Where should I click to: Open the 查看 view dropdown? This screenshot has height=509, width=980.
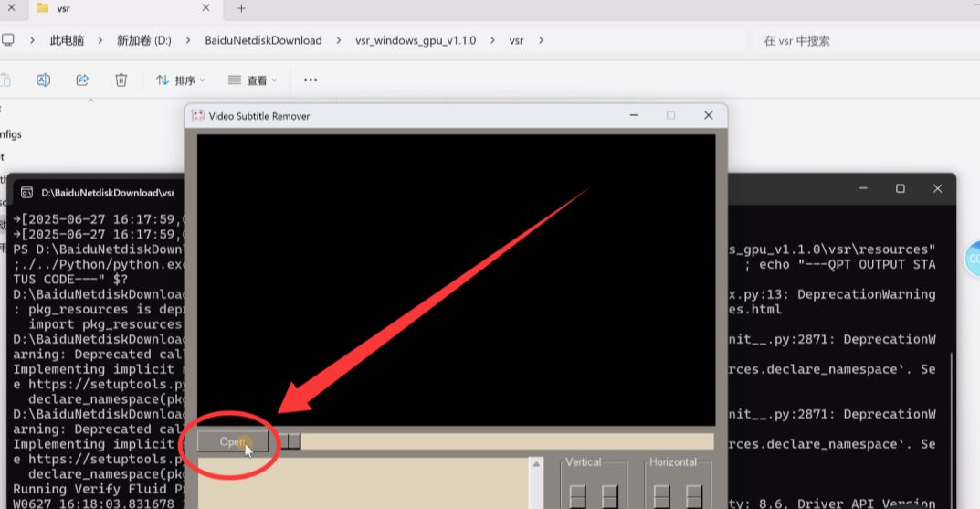click(252, 80)
